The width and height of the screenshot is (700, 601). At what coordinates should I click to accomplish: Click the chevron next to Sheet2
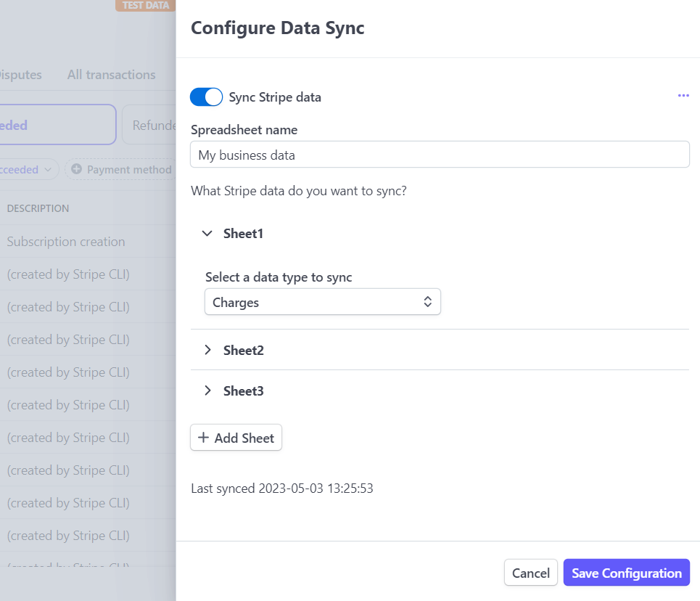click(207, 350)
